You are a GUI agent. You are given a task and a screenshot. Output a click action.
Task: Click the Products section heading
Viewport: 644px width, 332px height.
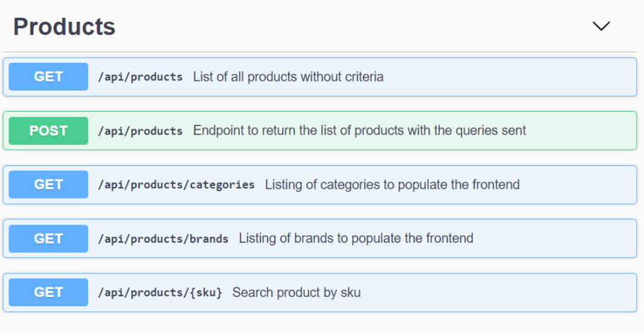tap(64, 27)
